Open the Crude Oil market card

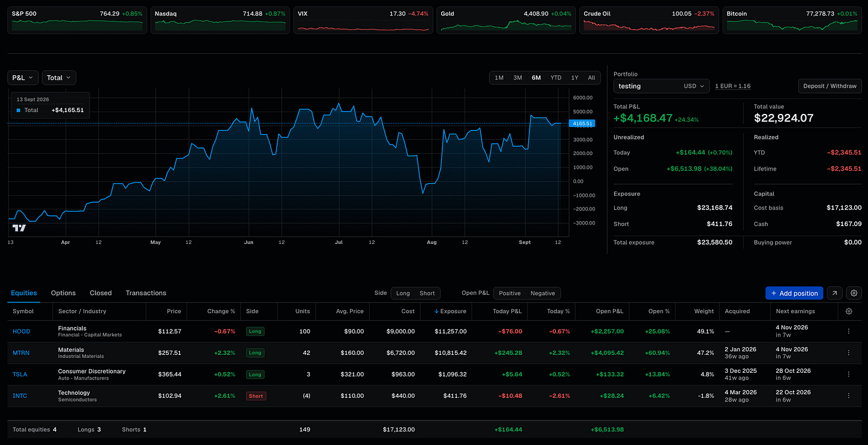(650, 20)
